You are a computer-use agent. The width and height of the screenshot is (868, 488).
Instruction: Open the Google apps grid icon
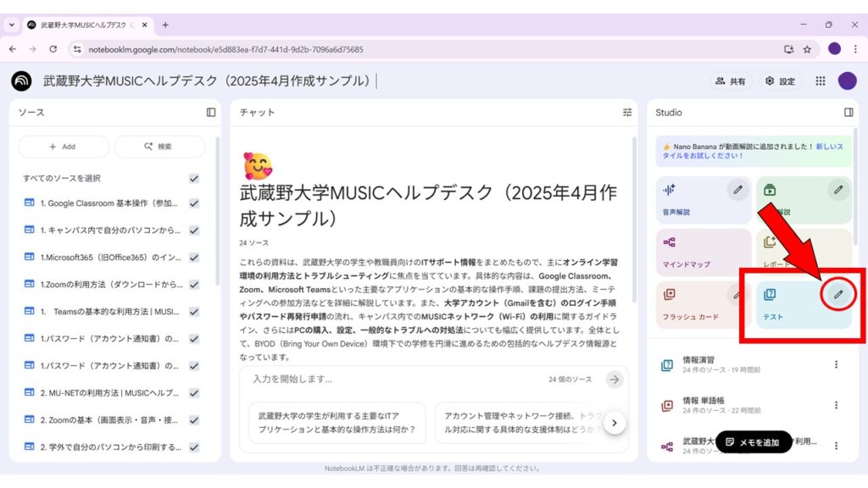(820, 81)
